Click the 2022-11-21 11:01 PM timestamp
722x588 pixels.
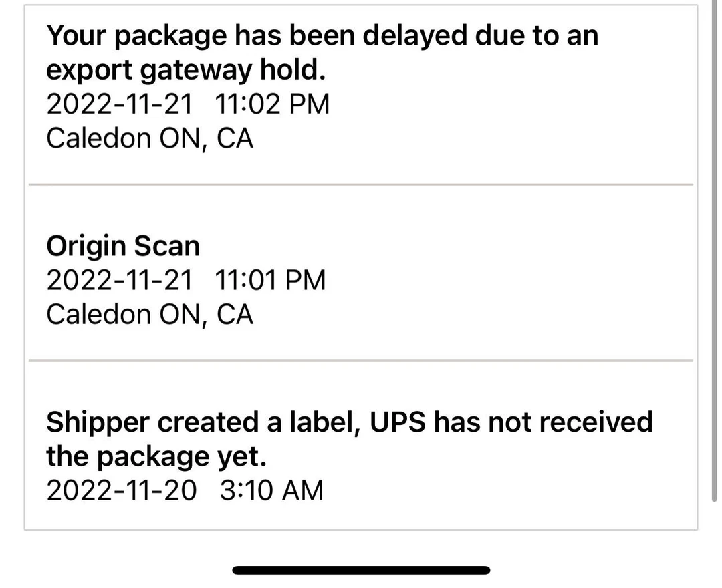(186, 279)
